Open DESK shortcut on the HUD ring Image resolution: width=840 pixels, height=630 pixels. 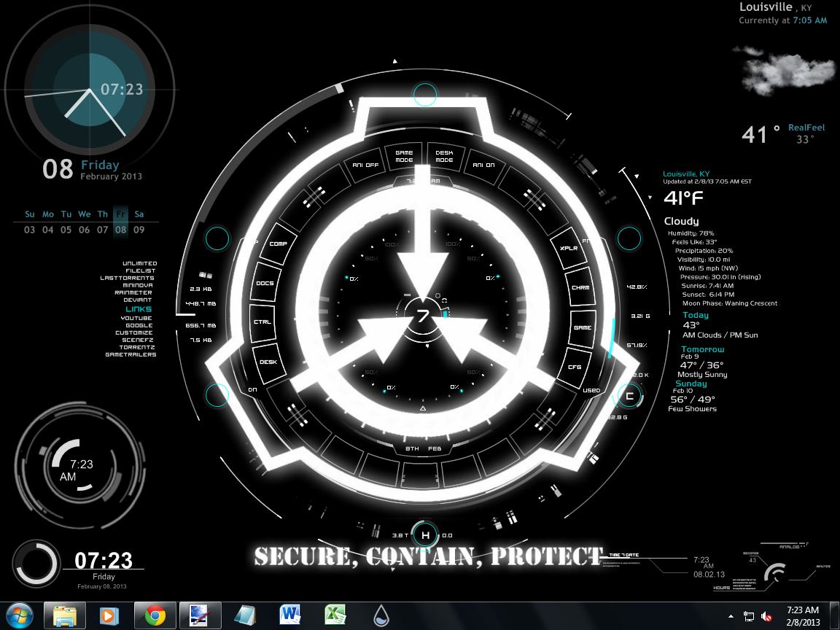[268, 362]
